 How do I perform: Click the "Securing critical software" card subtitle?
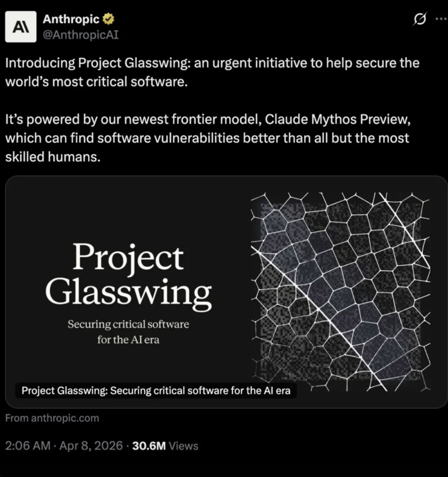coord(128,324)
